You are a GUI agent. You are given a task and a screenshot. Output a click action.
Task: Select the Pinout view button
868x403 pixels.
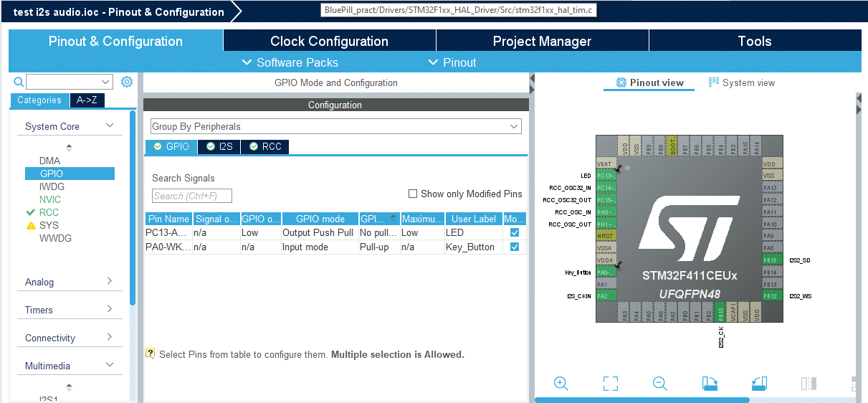click(649, 82)
